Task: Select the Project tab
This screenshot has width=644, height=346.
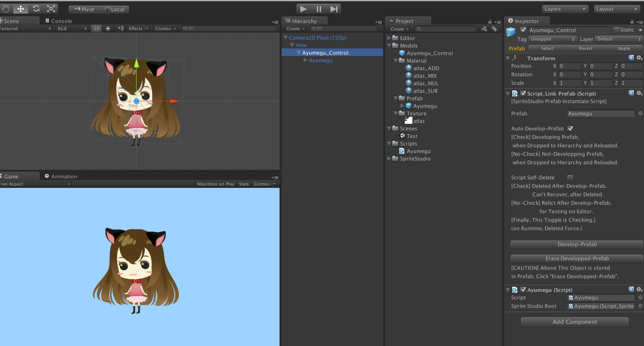Action: pos(408,21)
